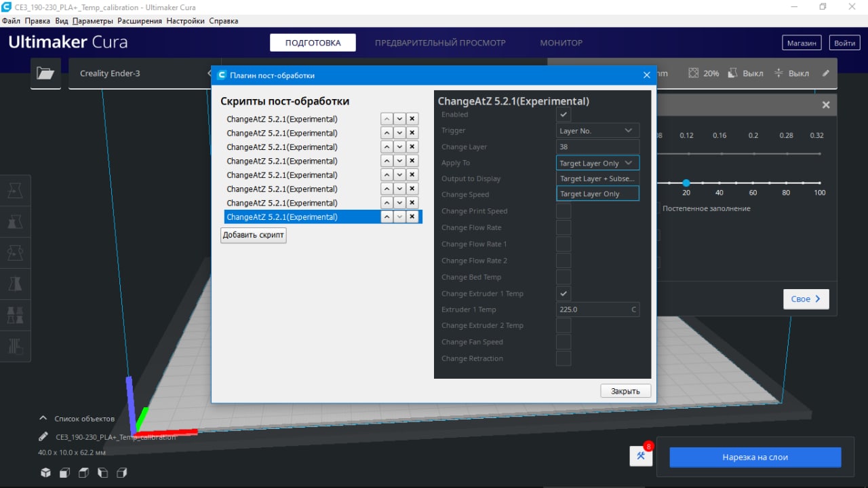Enable Change Fan Speed checkbox

pos(564,342)
